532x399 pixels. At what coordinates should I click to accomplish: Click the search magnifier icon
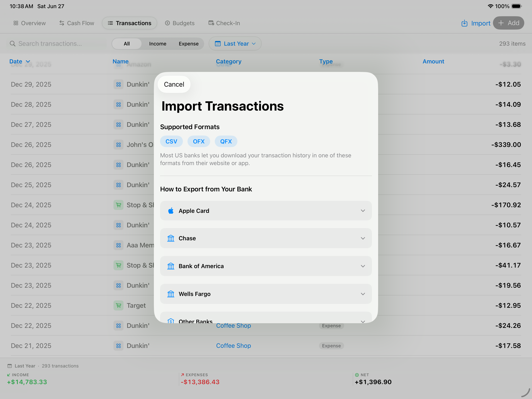coord(13,43)
